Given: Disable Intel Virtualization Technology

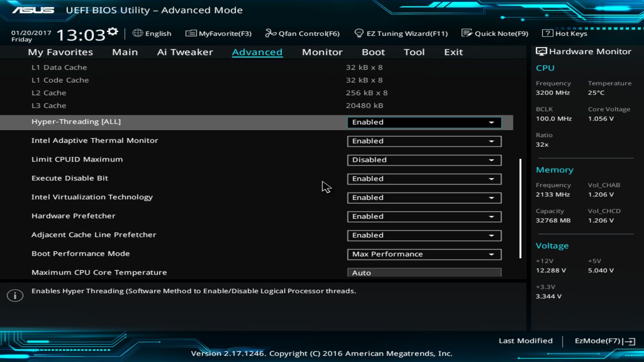Looking at the screenshot, I should pos(424,197).
